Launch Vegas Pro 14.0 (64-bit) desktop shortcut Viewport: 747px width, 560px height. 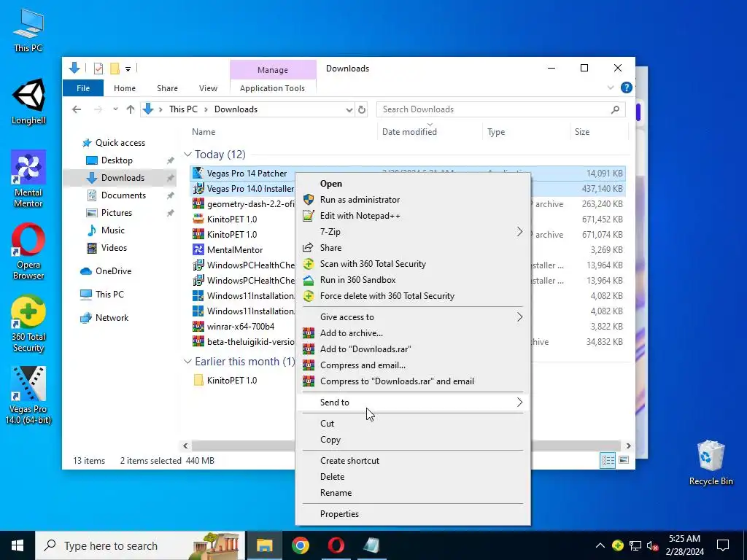coord(28,395)
